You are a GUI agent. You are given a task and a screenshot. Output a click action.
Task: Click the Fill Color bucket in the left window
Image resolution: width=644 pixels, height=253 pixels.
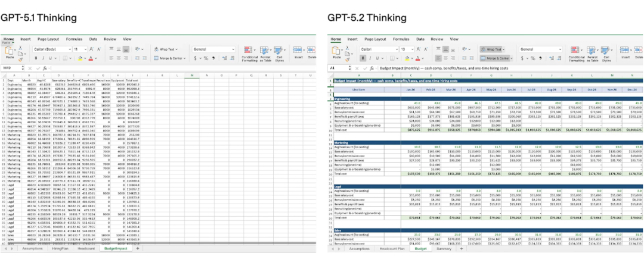[x=80, y=58]
